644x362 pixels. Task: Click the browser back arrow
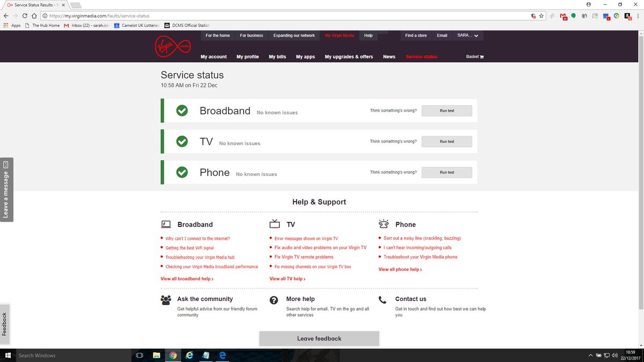click(x=5, y=16)
